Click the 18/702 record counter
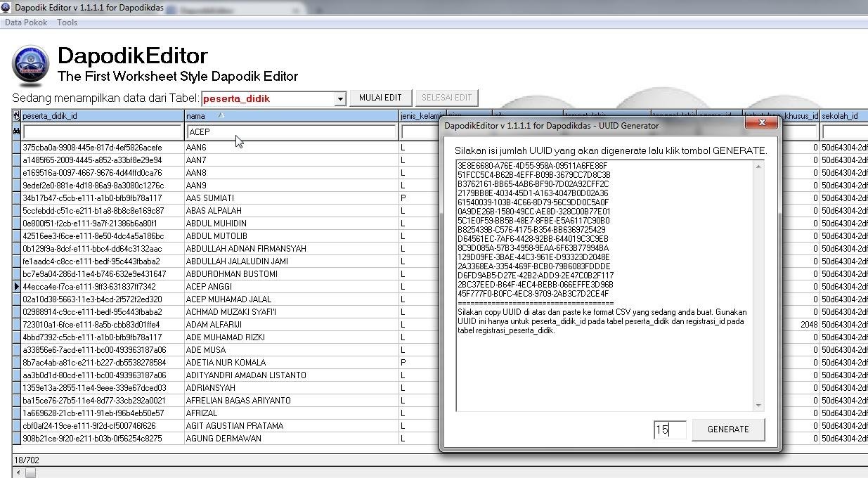Viewport: 868px width, 478px height. click(27, 460)
